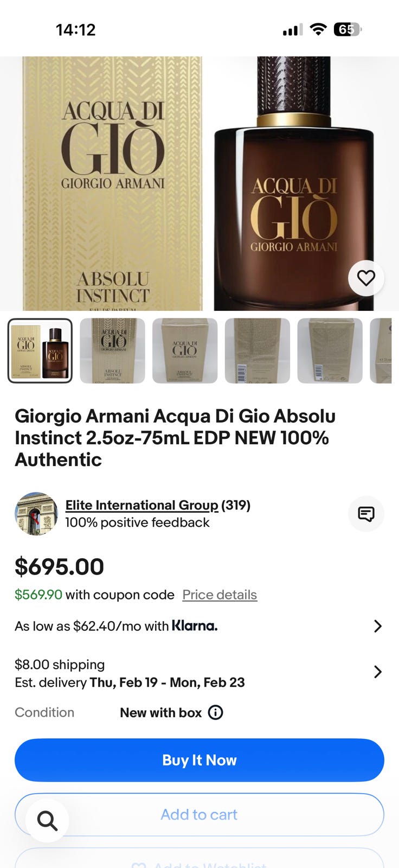
Task: Tap the cellular signal bars icon
Action: (x=293, y=30)
